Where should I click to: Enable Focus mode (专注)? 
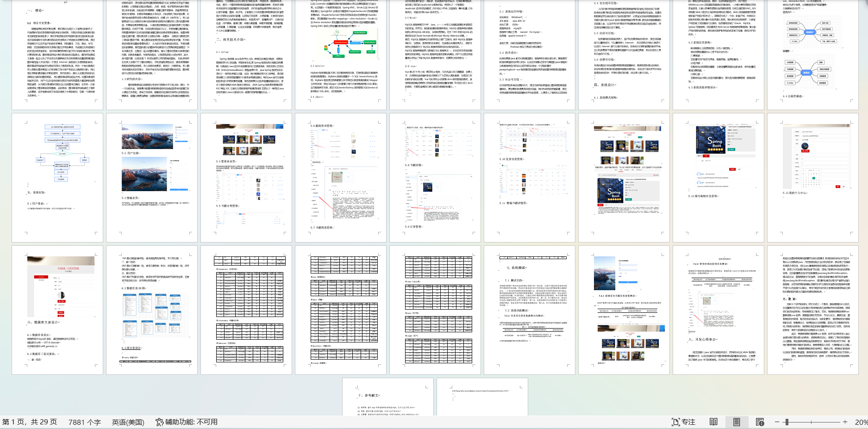(684, 422)
